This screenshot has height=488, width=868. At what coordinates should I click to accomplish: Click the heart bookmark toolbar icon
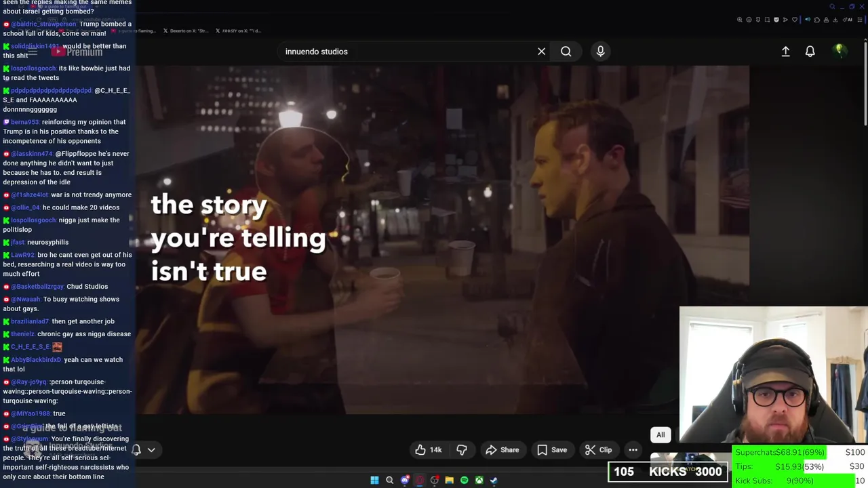(795, 20)
